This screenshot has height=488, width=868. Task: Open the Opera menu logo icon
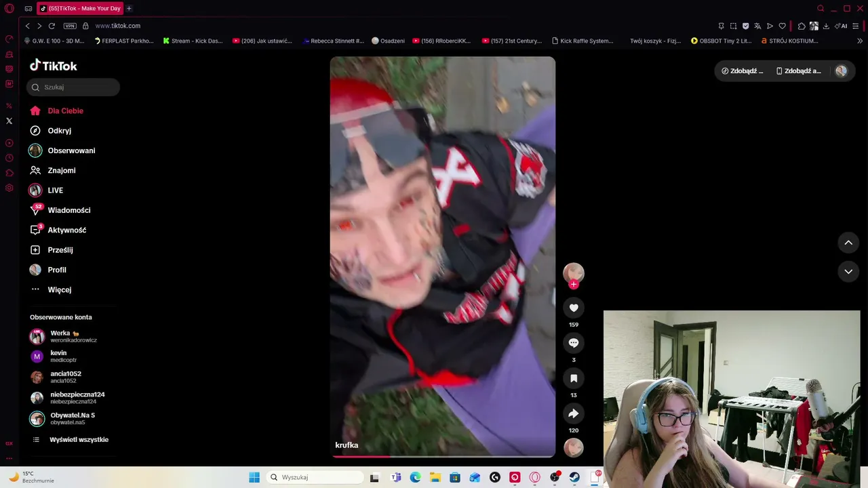(9, 9)
